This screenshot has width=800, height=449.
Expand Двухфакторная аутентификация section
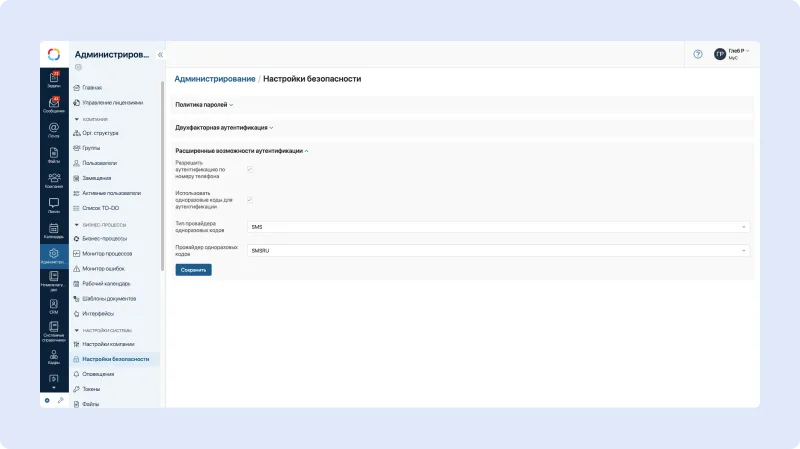click(224, 128)
